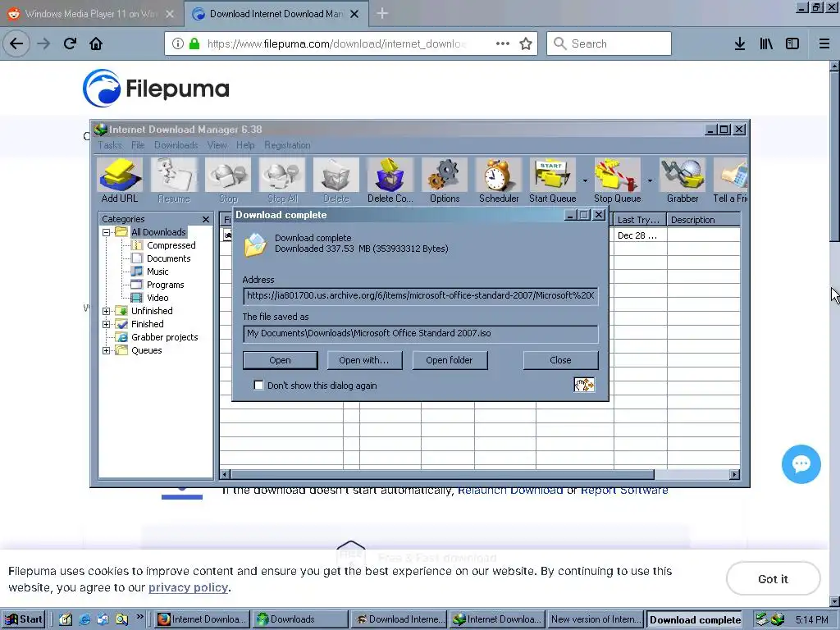Open the File menu in IDM
This screenshot has width=840, height=630.
click(138, 145)
